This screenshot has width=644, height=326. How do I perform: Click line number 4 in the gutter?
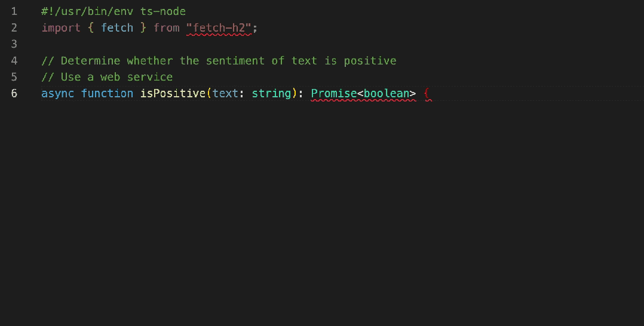(x=14, y=60)
